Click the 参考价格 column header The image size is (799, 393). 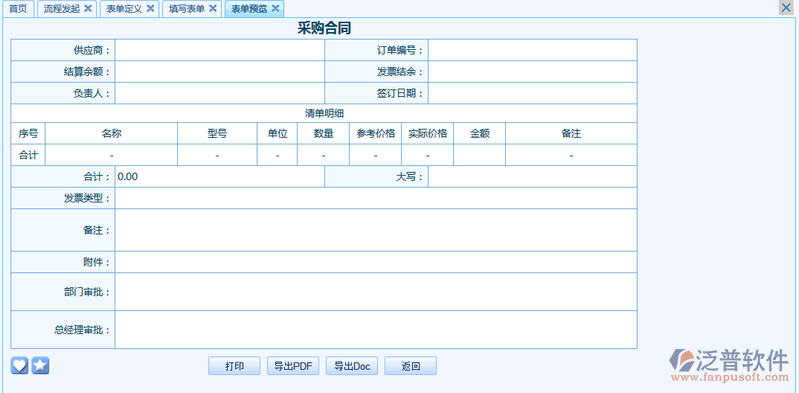pos(376,134)
